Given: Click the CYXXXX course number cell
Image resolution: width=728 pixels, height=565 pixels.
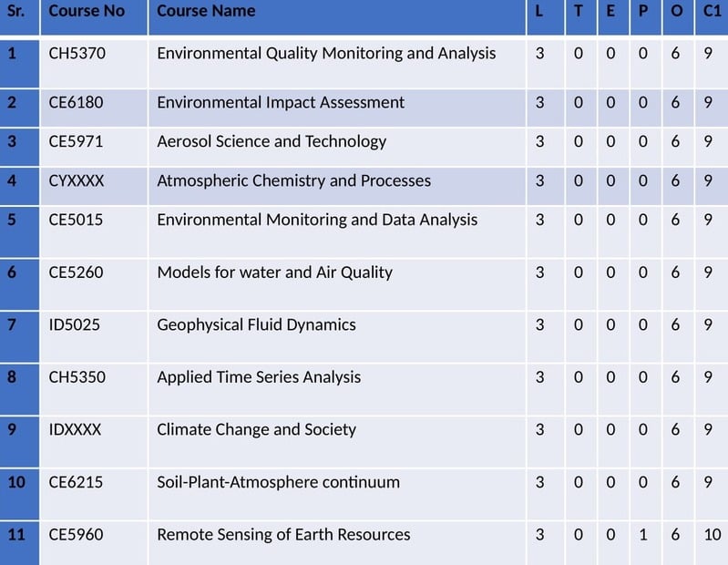Looking at the screenshot, I should pos(94,186).
